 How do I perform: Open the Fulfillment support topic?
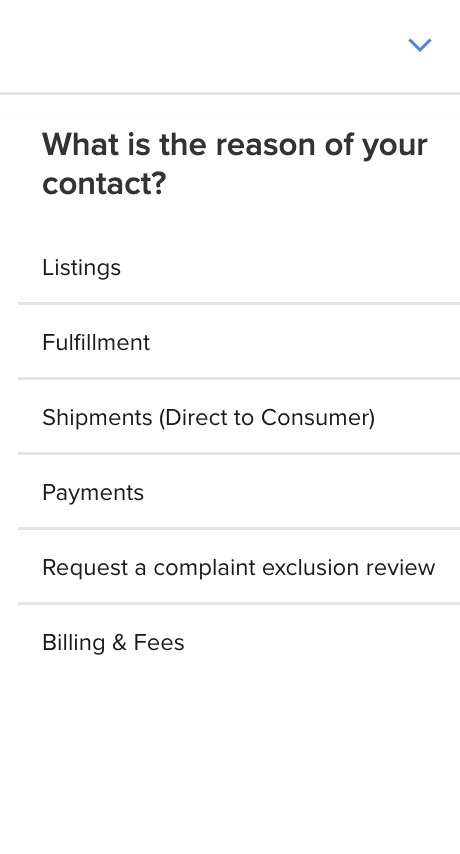click(239, 342)
